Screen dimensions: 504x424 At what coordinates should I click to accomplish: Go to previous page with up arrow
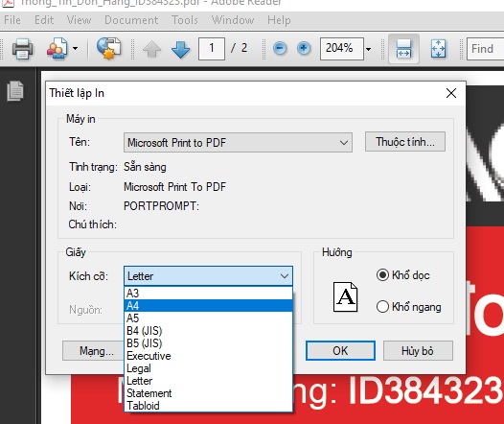(151, 50)
